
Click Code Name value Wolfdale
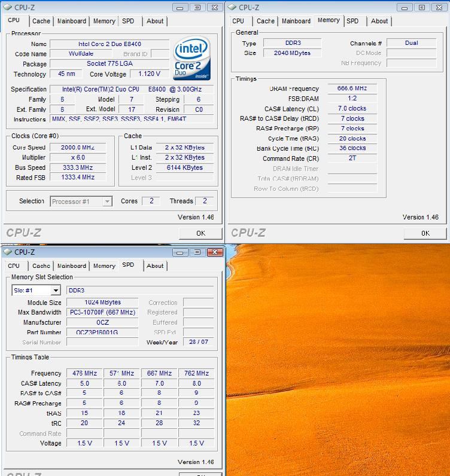[81, 54]
